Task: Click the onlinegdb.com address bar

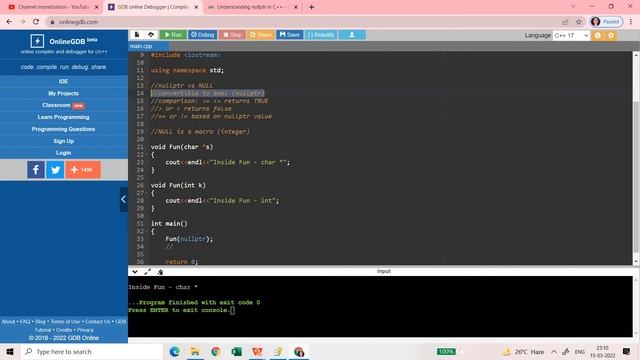Action: point(302,22)
